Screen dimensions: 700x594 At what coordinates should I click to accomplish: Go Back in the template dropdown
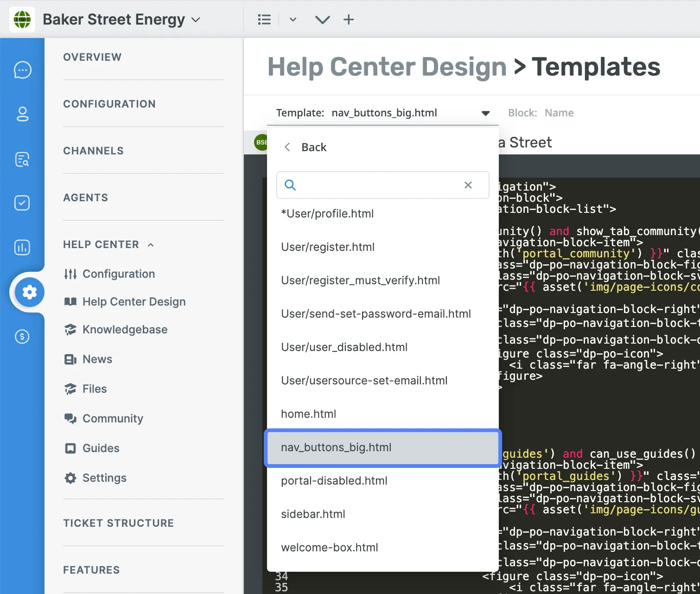306,147
